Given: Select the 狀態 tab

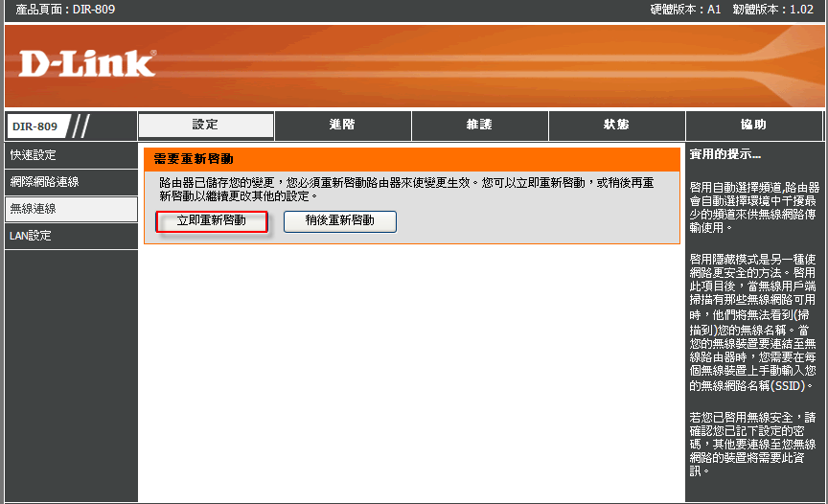Looking at the screenshot, I should (616, 126).
